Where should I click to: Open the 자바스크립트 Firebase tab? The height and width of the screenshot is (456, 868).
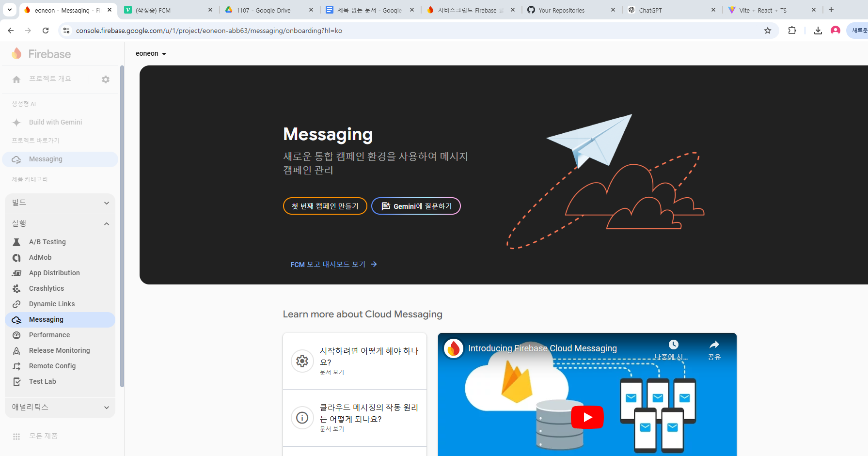[x=470, y=10]
